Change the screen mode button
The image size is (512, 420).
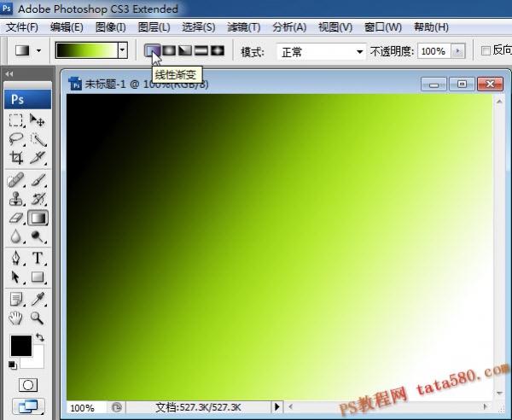[28, 406]
